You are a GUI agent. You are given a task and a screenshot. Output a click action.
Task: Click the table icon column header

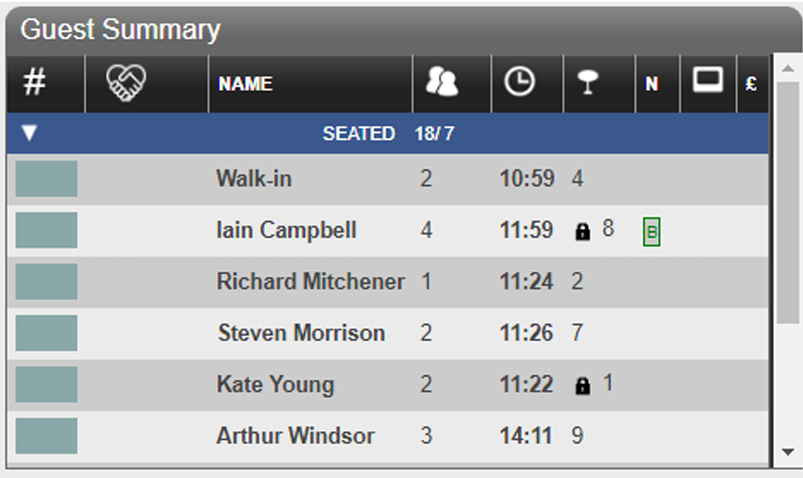(x=587, y=84)
